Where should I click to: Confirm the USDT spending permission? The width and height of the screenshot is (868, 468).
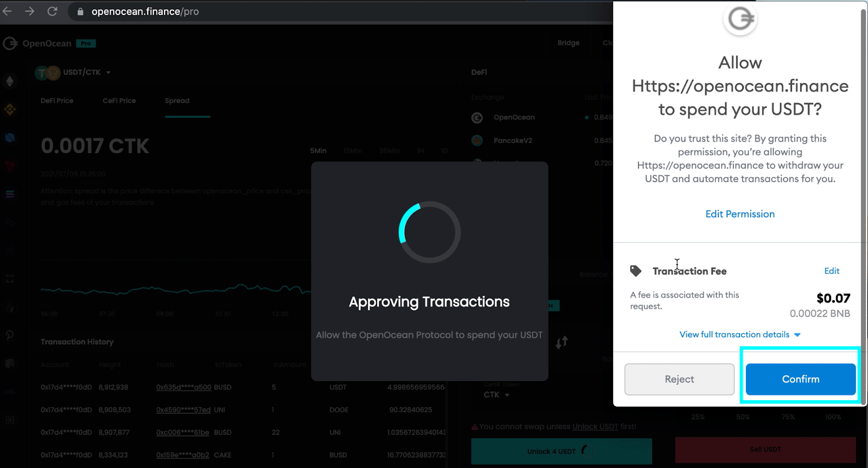pyautogui.click(x=800, y=379)
